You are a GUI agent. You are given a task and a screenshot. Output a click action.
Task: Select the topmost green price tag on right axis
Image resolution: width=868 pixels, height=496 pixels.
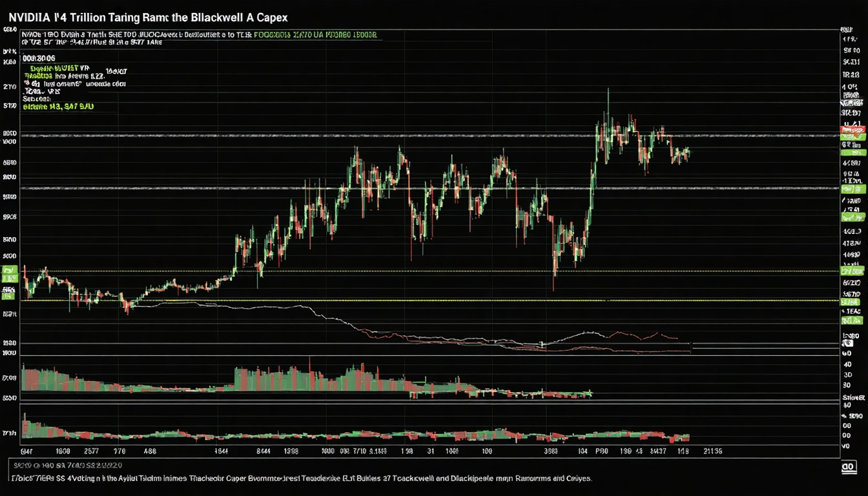852,138
